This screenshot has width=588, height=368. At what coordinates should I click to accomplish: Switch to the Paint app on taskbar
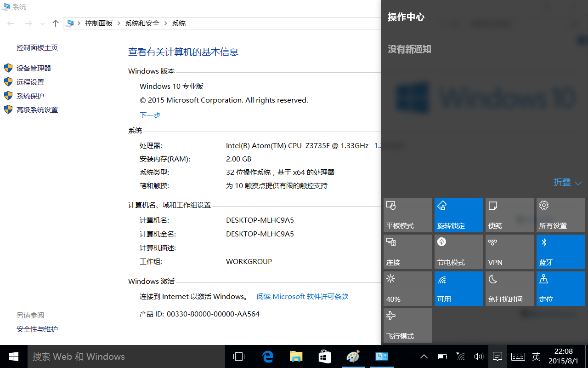(x=353, y=356)
